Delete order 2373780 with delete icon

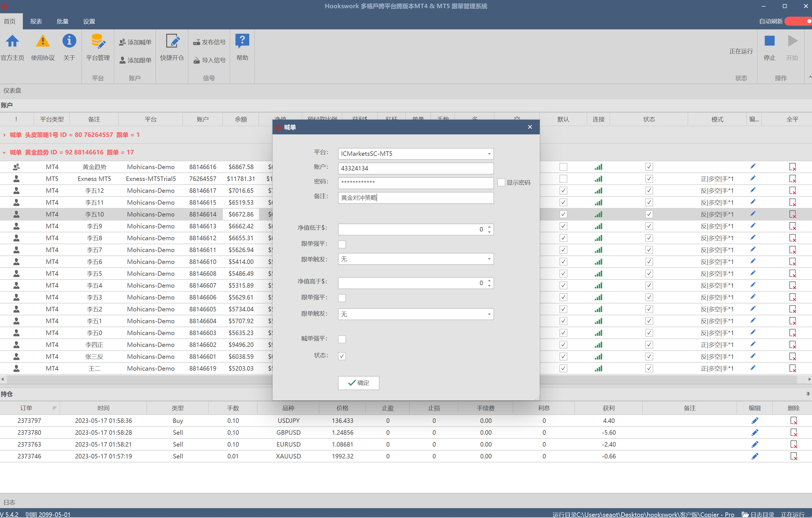[x=794, y=432]
